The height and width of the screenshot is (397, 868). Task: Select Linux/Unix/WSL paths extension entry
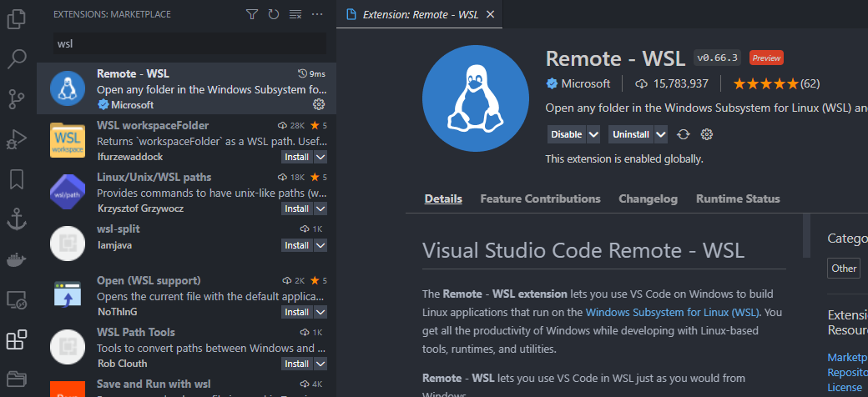click(x=187, y=193)
